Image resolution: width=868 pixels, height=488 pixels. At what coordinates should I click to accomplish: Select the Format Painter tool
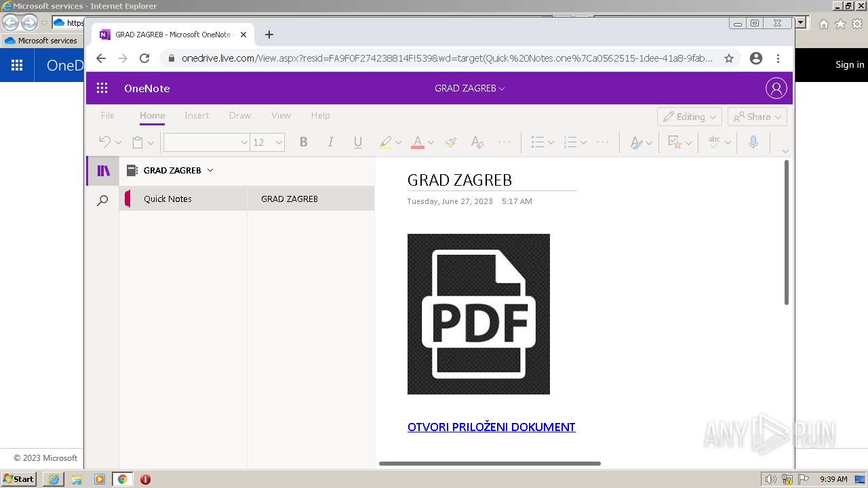pos(450,142)
